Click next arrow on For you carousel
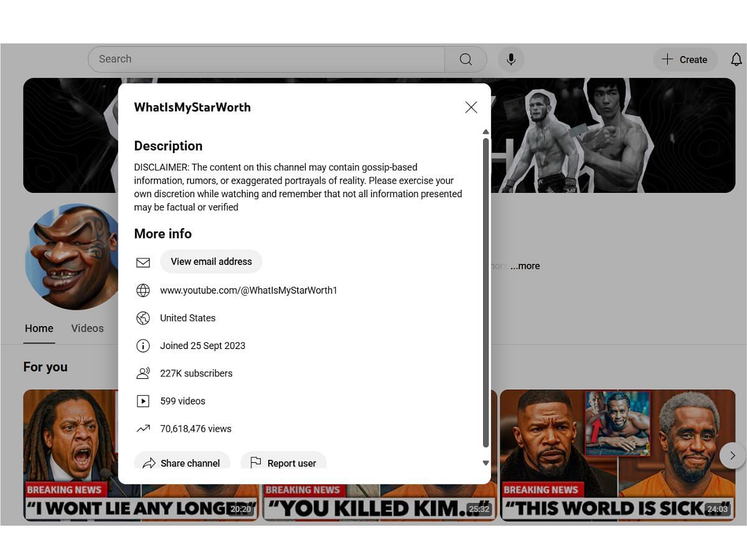The width and height of the screenshot is (747, 560). (733, 455)
